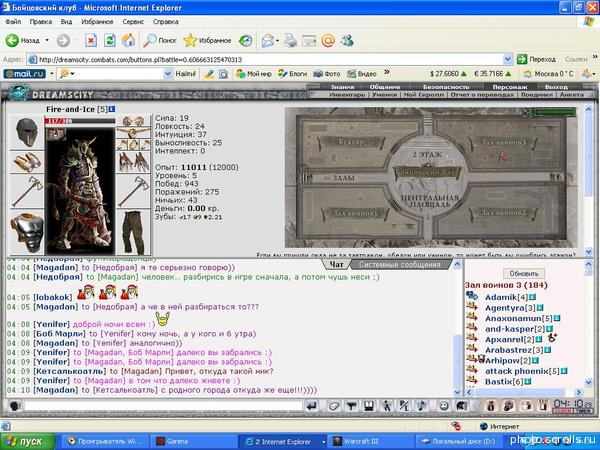Image resolution: width=600 pixels, height=450 pixels.
Task: Open the Анкета submenu link
Action: (572, 95)
